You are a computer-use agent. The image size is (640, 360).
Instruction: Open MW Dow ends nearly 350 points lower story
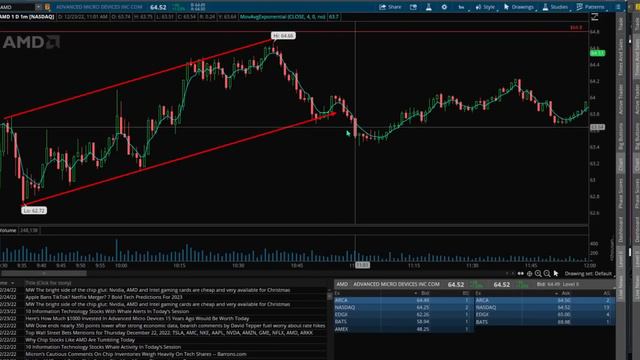[x=175, y=325]
